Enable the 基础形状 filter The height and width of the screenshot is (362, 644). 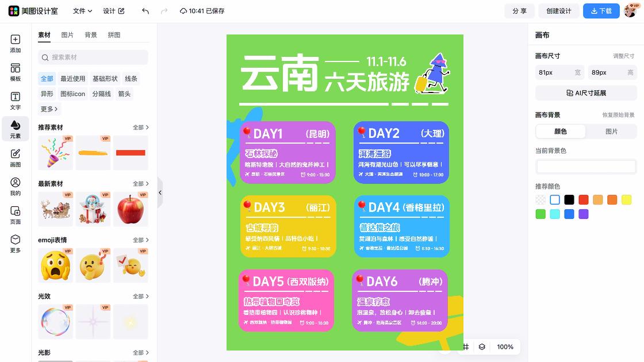pos(105,78)
